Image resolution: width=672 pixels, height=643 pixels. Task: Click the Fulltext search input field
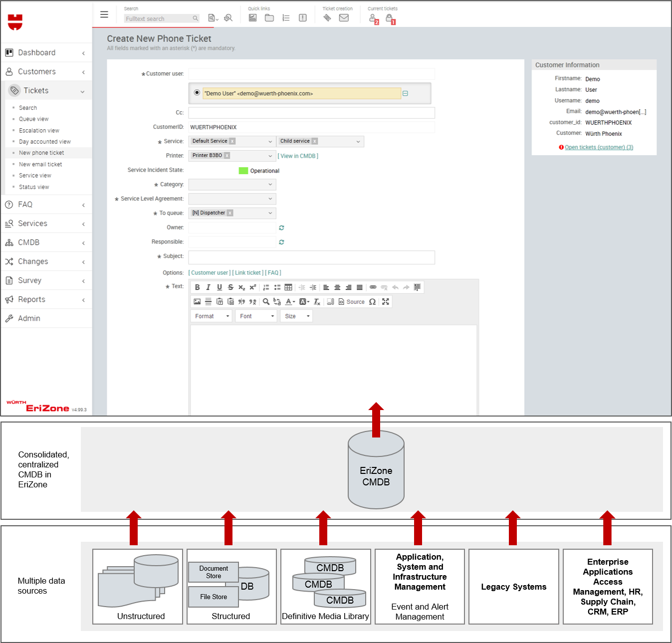tap(158, 18)
